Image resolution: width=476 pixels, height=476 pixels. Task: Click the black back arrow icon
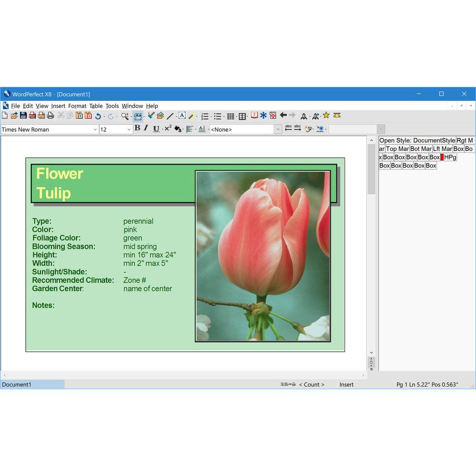click(x=283, y=116)
